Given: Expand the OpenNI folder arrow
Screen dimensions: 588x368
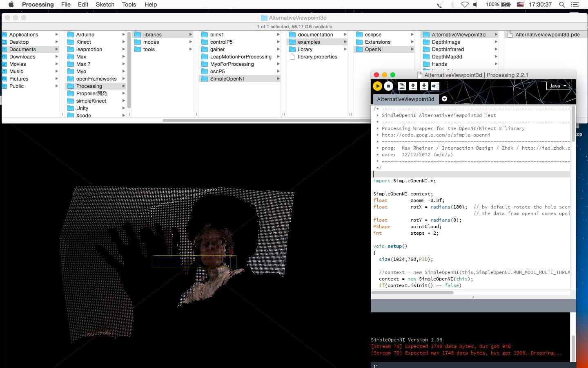Looking at the screenshot, I should (412, 49).
